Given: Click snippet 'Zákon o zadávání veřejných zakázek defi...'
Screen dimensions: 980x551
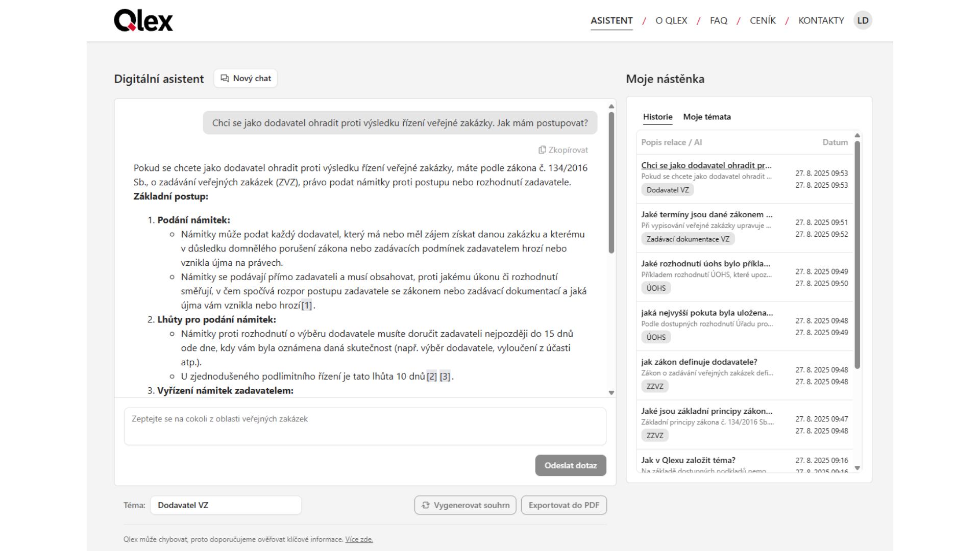Looking at the screenshot, I should (x=707, y=373).
